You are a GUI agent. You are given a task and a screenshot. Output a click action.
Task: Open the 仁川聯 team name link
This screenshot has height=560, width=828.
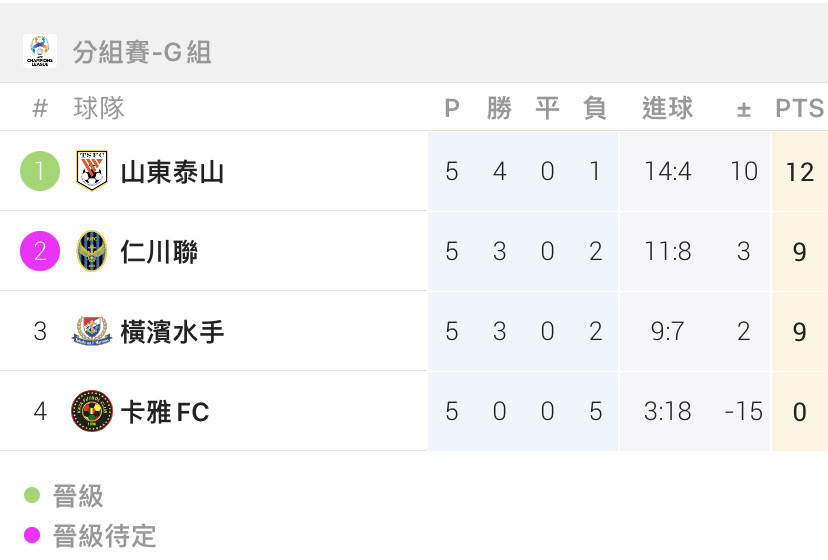tap(159, 252)
